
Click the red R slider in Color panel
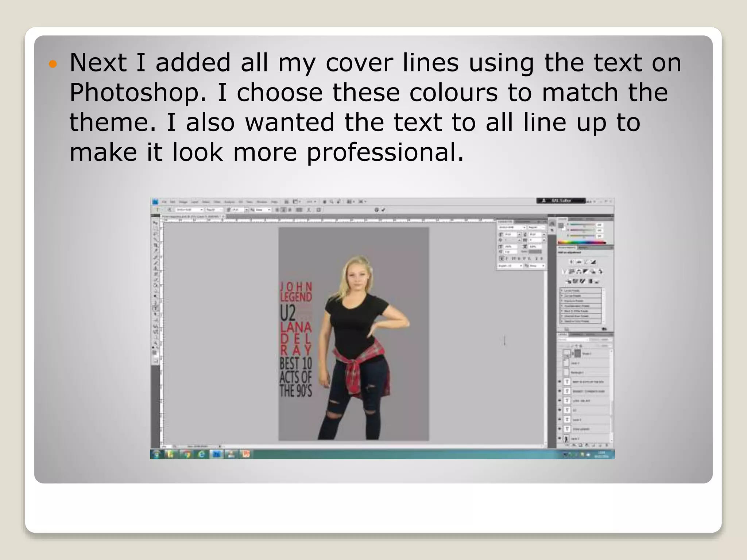point(582,225)
